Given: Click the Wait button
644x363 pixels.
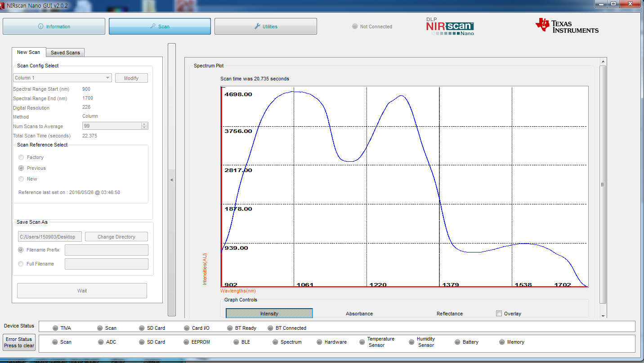Looking at the screenshot, I should click(x=82, y=291).
